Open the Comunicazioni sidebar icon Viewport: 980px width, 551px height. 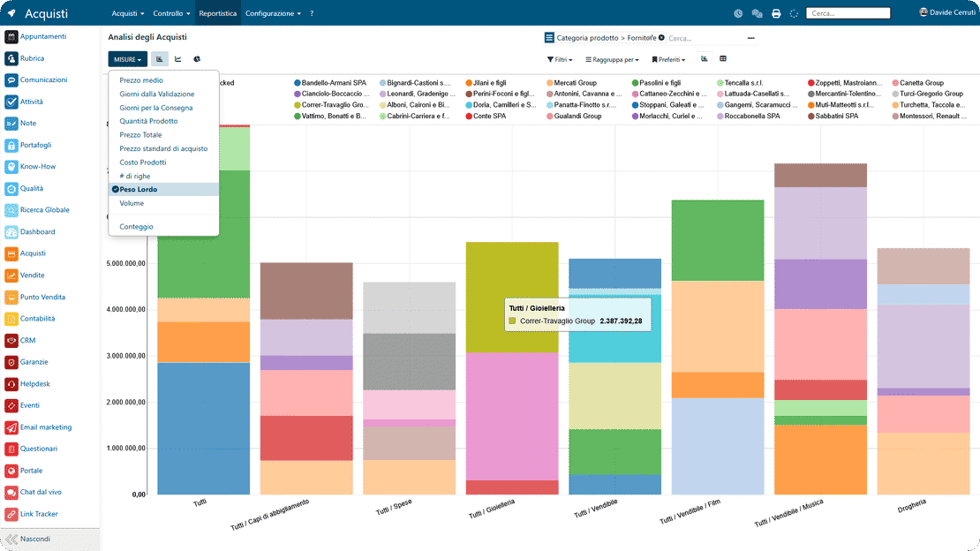(11, 80)
